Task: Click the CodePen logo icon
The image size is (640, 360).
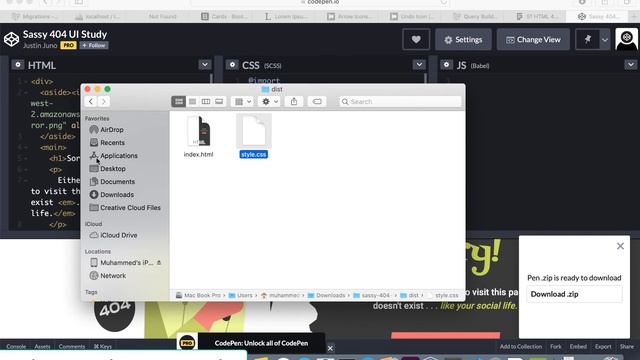Action: click(11, 39)
